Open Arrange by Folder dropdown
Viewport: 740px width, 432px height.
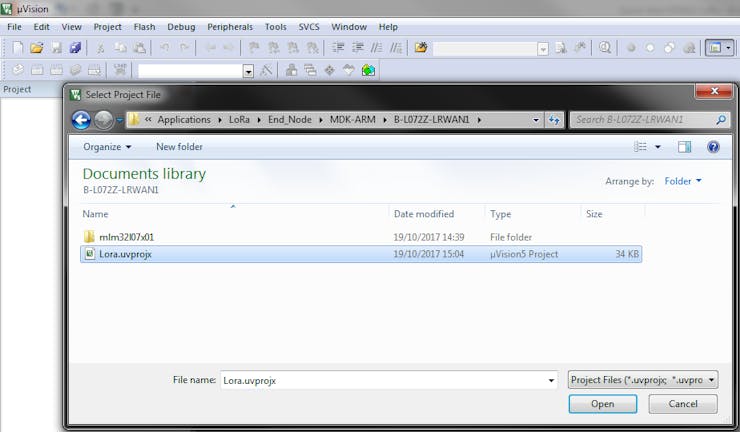click(683, 181)
